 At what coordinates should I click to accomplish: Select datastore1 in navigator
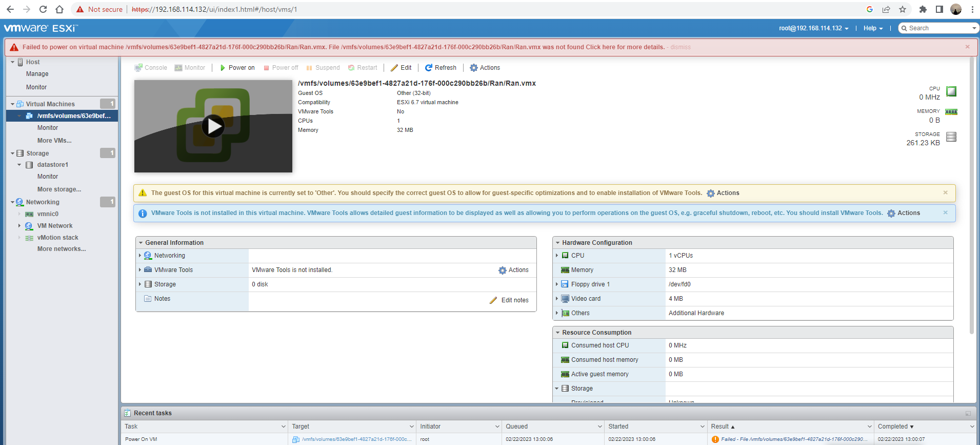(53, 165)
